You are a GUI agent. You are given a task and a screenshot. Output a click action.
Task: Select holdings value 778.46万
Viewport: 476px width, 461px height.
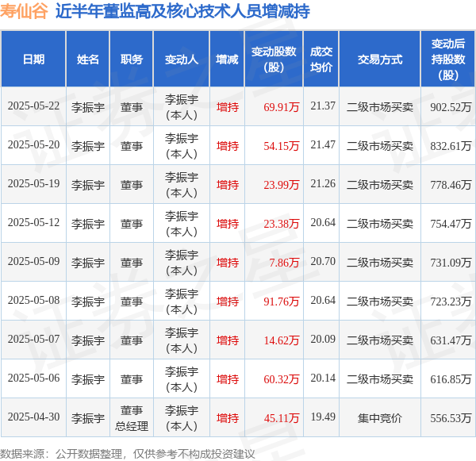click(451, 185)
